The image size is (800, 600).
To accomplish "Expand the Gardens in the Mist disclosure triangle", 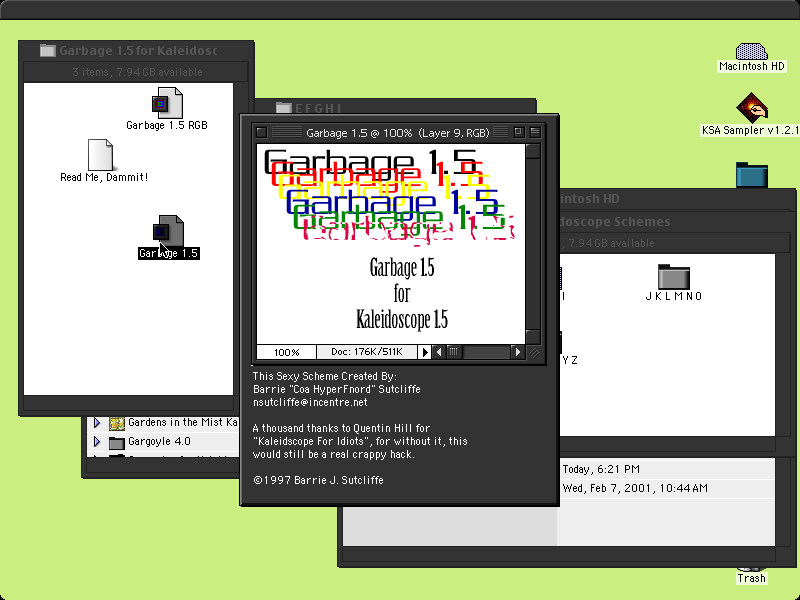I will pyautogui.click(x=96, y=422).
